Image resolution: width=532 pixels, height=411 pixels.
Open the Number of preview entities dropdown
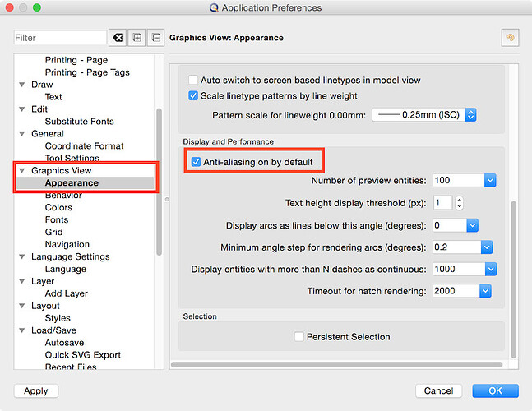click(x=489, y=180)
